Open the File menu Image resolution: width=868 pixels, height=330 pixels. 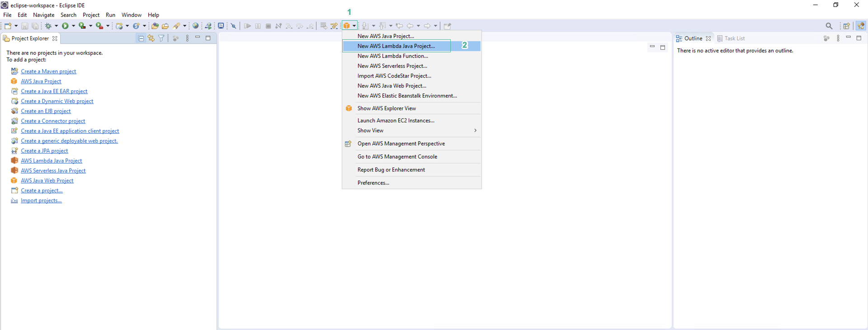click(7, 15)
